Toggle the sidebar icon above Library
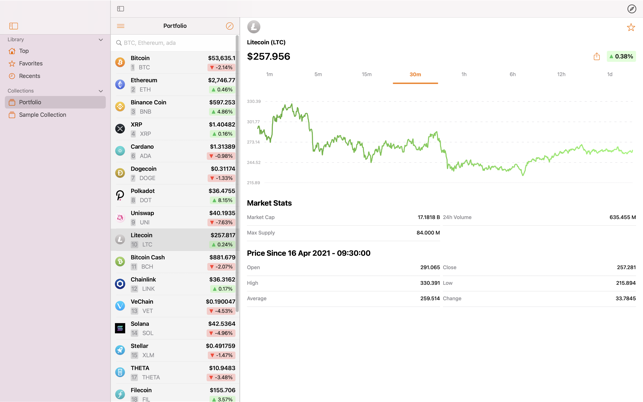The height and width of the screenshot is (402, 643). (14, 26)
